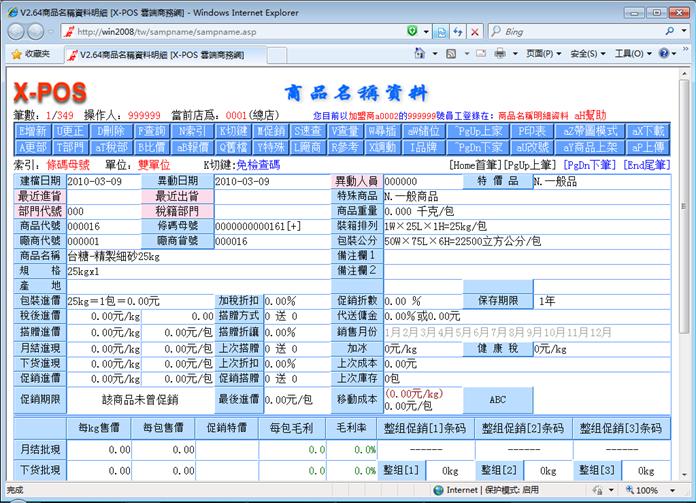The width and height of the screenshot is (696, 503).
Task: Select the browser tab V2.64商品名稱資料明細
Action: 160,53
